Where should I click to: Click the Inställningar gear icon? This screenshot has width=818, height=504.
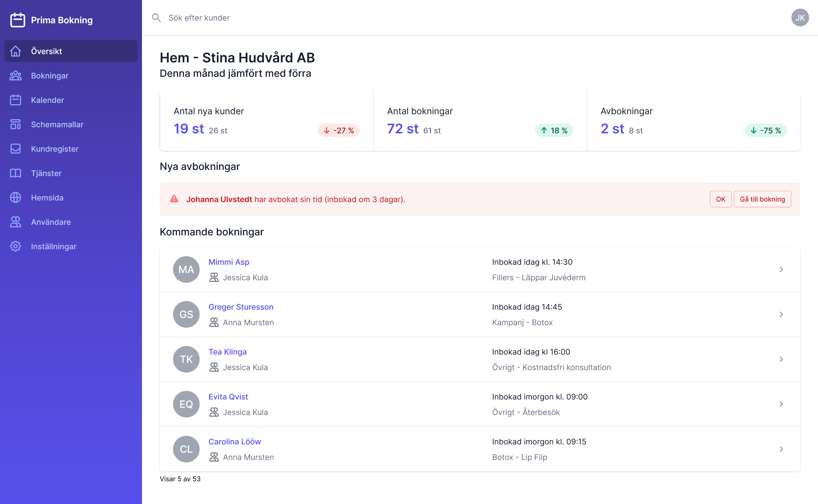pos(16,246)
